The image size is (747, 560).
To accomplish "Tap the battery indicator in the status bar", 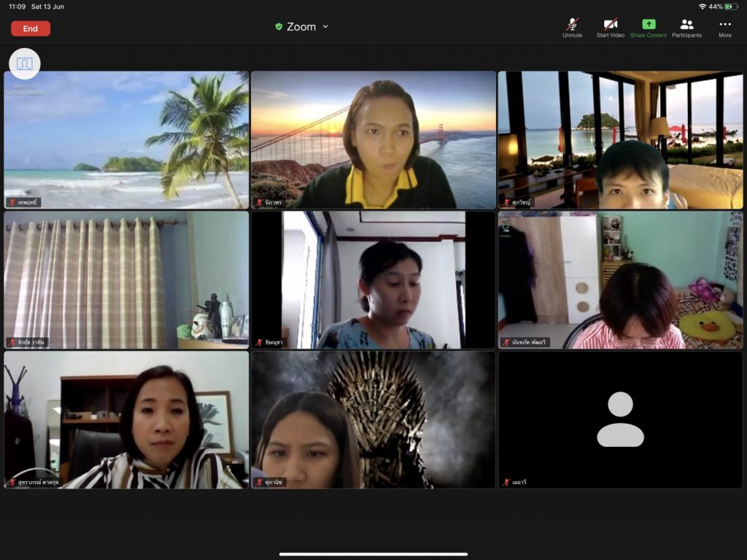I will pyautogui.click(x=730, y=7).
